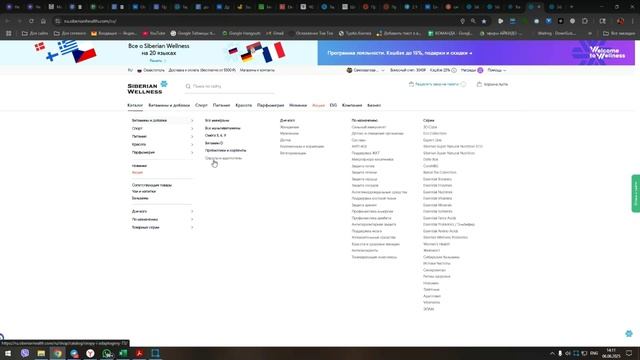This screenshot has width=640, height=360.
Task: Open the Помощь dropdown
Action: [497, 70]
